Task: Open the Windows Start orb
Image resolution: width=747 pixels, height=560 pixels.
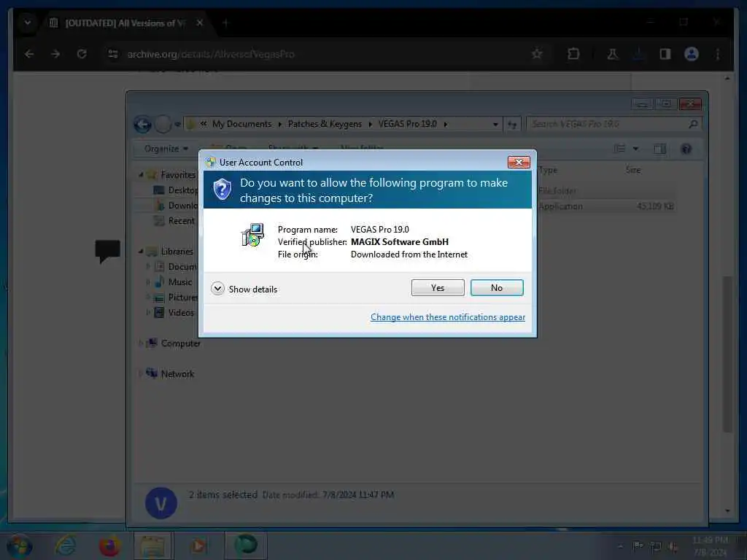Action: tap(20, 545)
